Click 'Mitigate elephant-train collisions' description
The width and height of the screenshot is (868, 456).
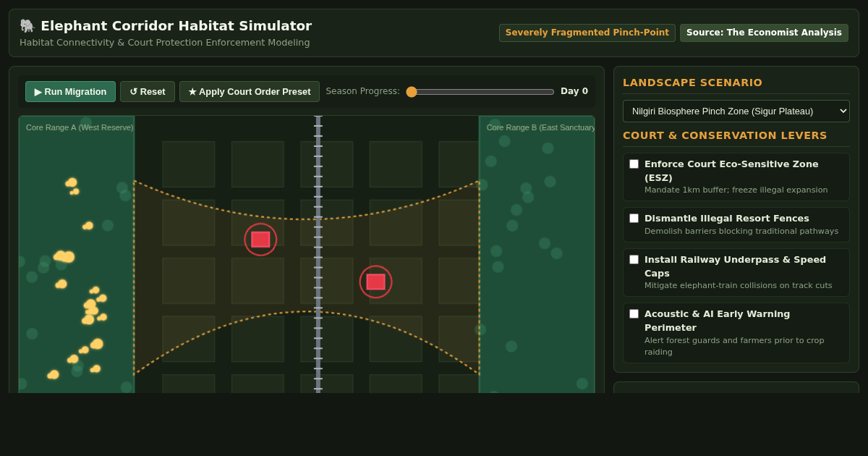pos(738,286)
